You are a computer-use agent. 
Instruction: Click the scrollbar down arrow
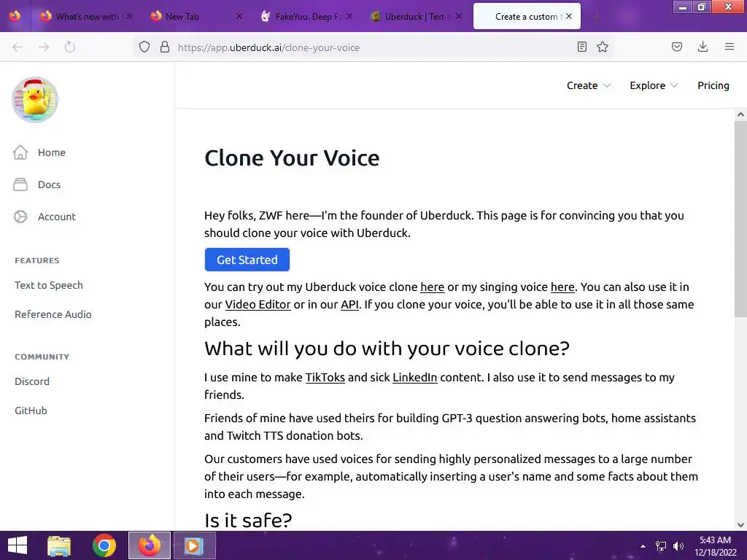pos(740,525)
